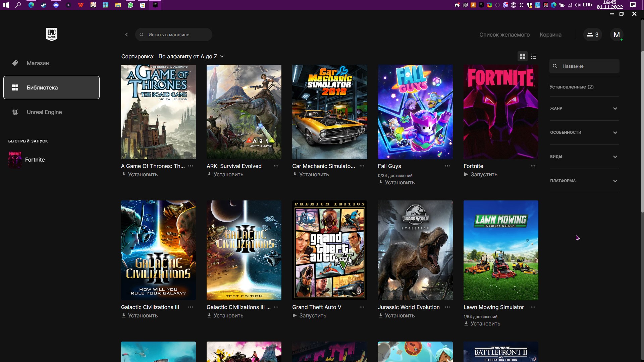The image size is (644, 362).
Task: Select the Библиотека library section
Action: pyautogui.click(x=51, y=87)
